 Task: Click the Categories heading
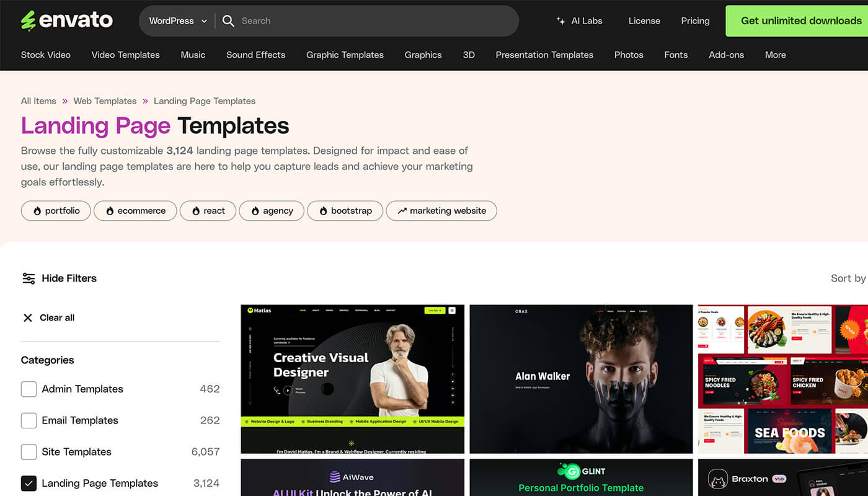click(47, 360)
